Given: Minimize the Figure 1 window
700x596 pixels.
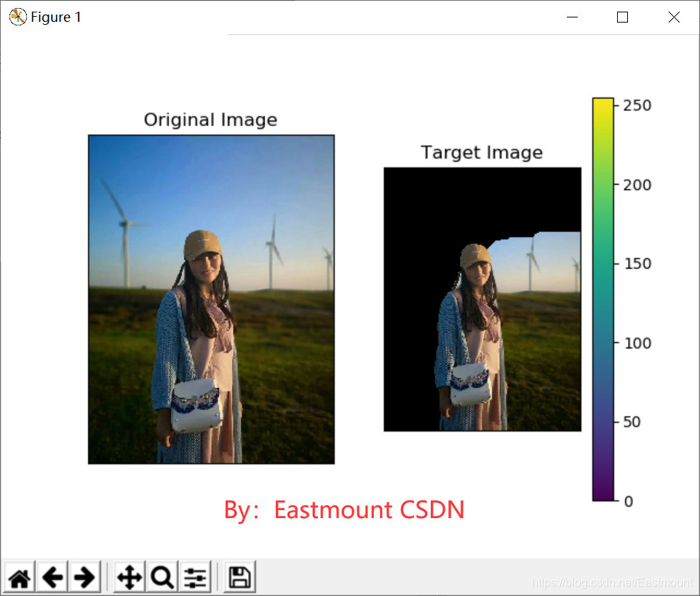Looking at the screenshot, I should (573, 17).
